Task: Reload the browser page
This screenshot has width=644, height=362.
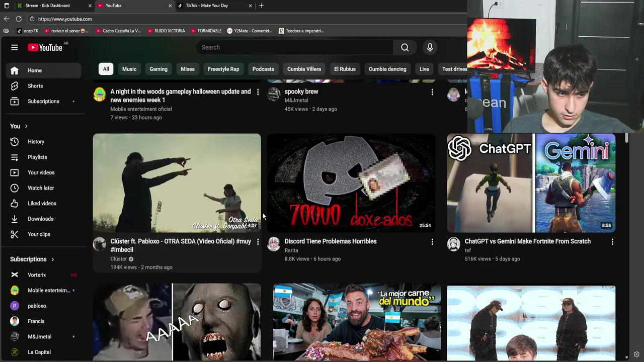Action: (19, 19)
